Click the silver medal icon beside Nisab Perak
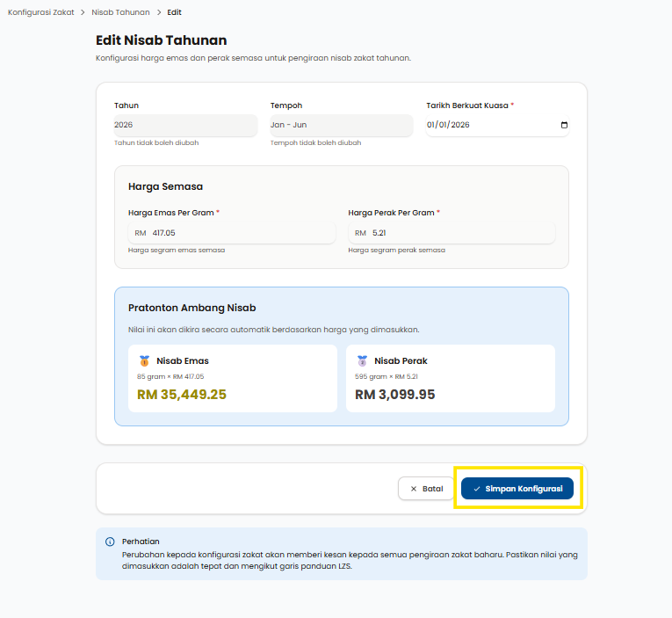 (x=362, y=360)
